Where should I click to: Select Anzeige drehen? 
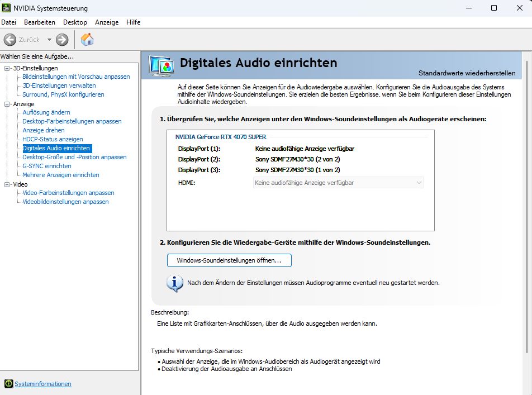pyautogui.click(x=44, y=130)
